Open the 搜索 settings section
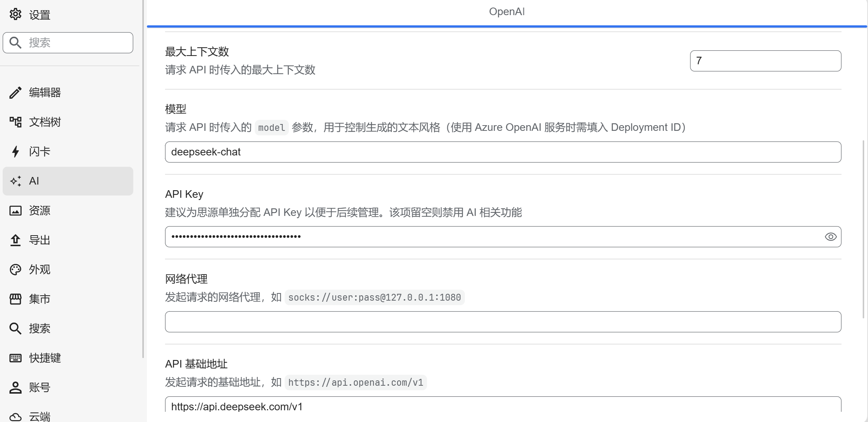The height and width of the screenshot is (422, 868). [39, 329]
